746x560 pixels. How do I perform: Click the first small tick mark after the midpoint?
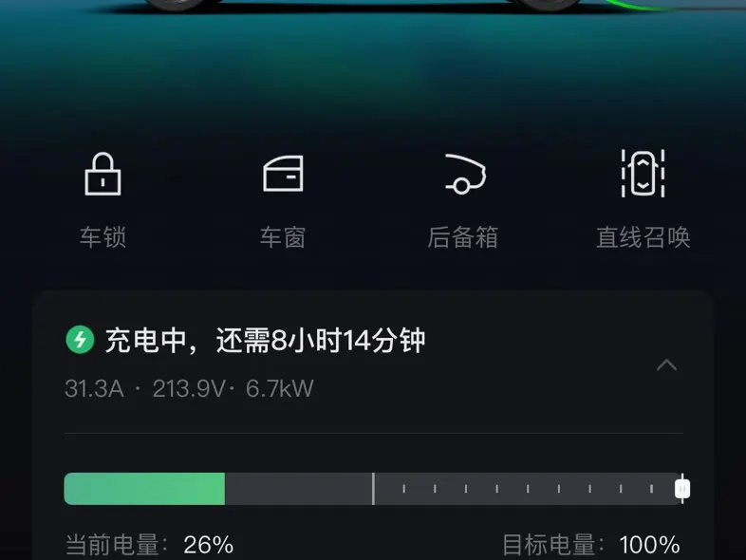click(x=404, y=489)
